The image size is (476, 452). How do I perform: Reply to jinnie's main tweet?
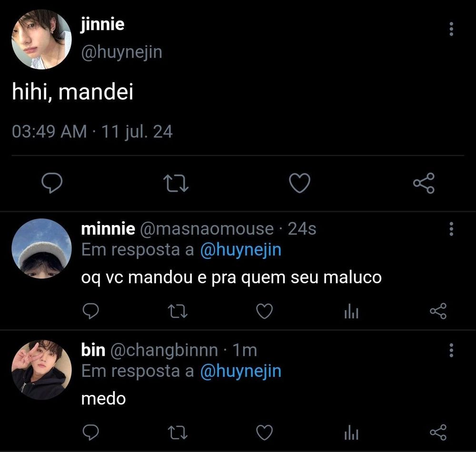click(52, 183)
